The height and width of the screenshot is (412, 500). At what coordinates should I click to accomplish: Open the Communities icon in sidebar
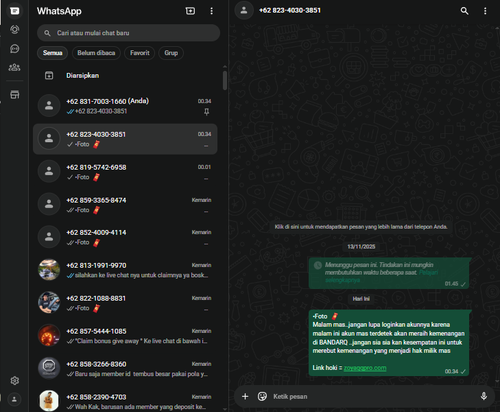(14, 68)
